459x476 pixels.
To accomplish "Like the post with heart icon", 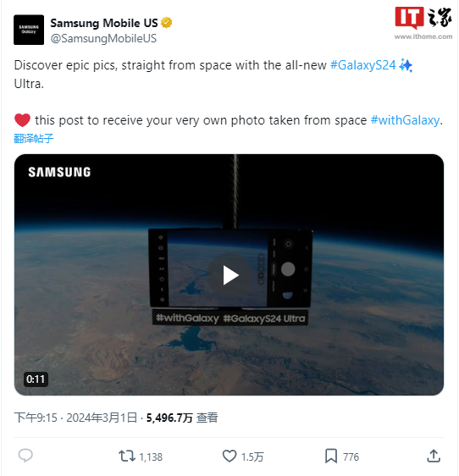I will point(229,456).
